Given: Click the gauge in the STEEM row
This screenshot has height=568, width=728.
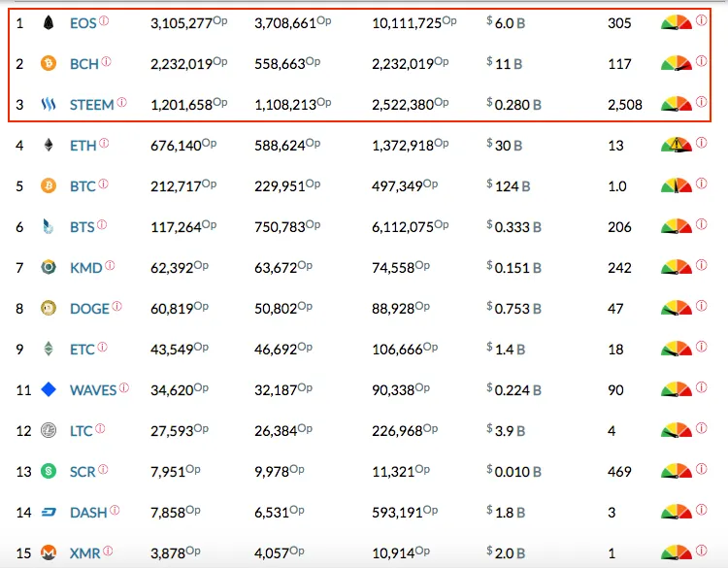Looking at the screenshot, I should (677, 104).
